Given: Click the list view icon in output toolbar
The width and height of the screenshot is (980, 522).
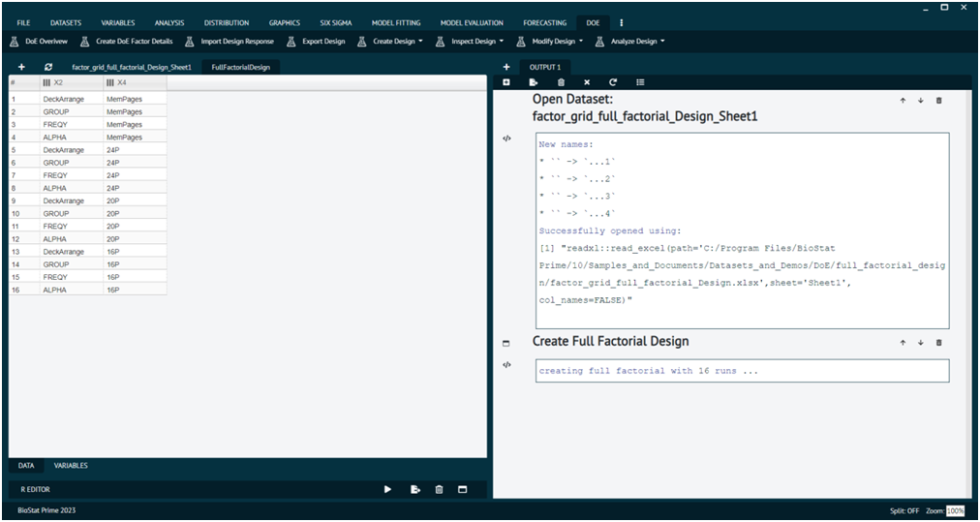Looking at the screenshot, I should (640, 82).
